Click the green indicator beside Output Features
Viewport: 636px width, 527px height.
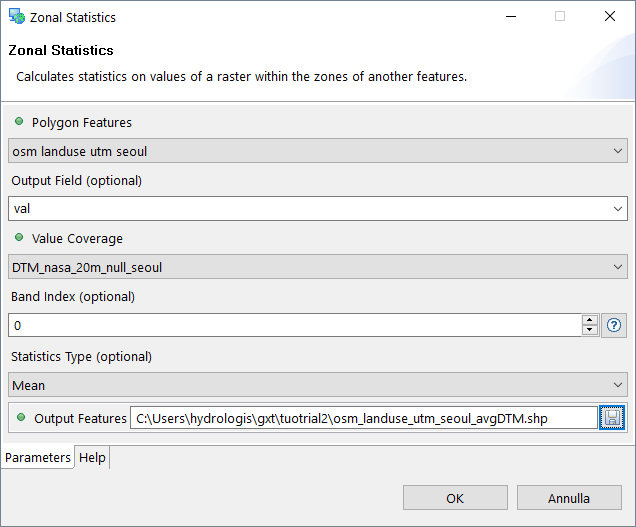20,417
